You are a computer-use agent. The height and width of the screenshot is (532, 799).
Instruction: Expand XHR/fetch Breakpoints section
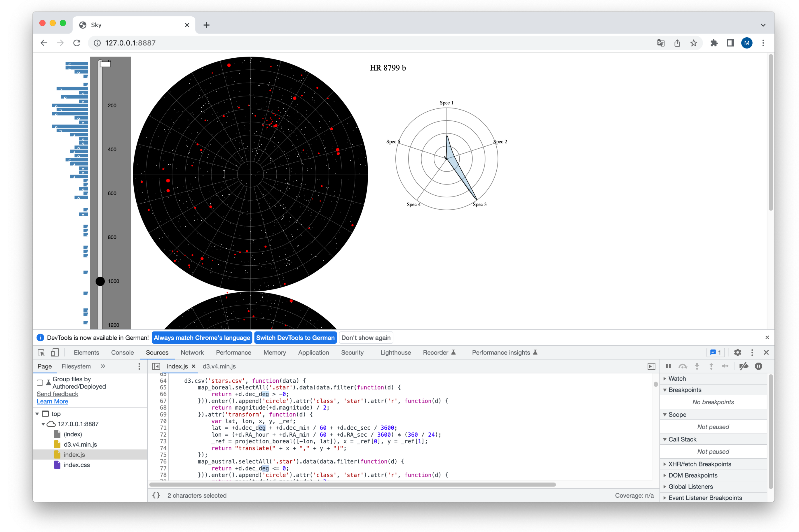coord(699,464)
